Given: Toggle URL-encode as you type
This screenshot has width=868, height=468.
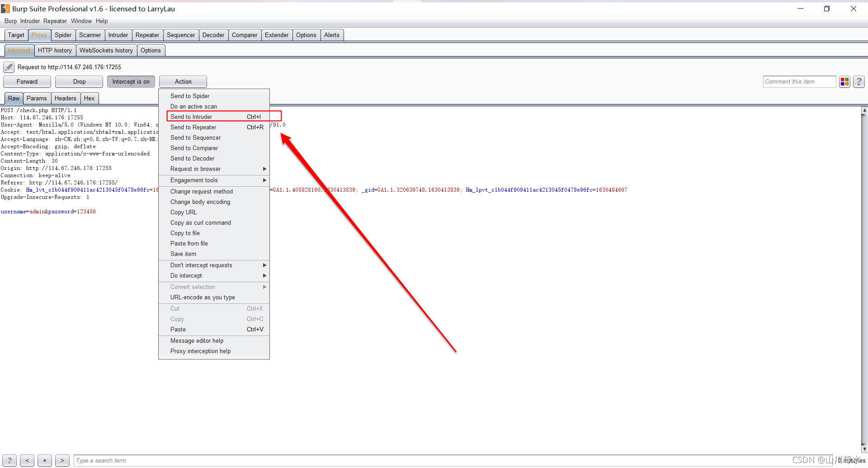Looking at the screenshot, I should 214,298.
